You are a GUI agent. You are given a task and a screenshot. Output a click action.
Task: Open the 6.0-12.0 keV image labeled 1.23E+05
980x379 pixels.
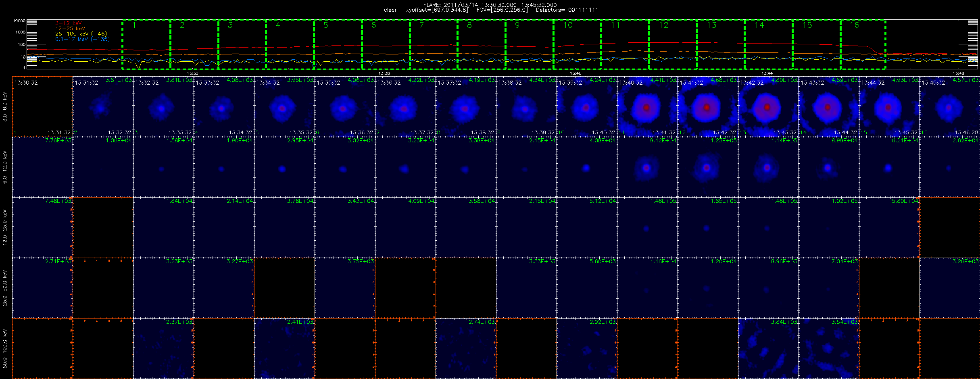pos(708,167)
